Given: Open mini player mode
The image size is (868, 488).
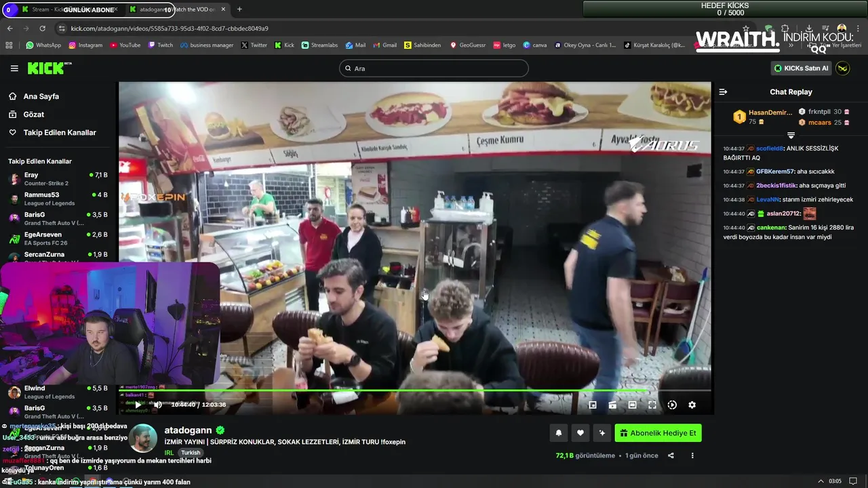Looking at the screenshot, I should (x=593, y=405).
